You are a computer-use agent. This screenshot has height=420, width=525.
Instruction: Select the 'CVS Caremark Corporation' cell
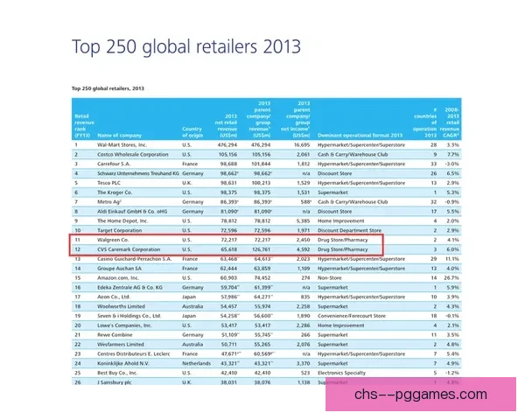click(x=129, y=249)
